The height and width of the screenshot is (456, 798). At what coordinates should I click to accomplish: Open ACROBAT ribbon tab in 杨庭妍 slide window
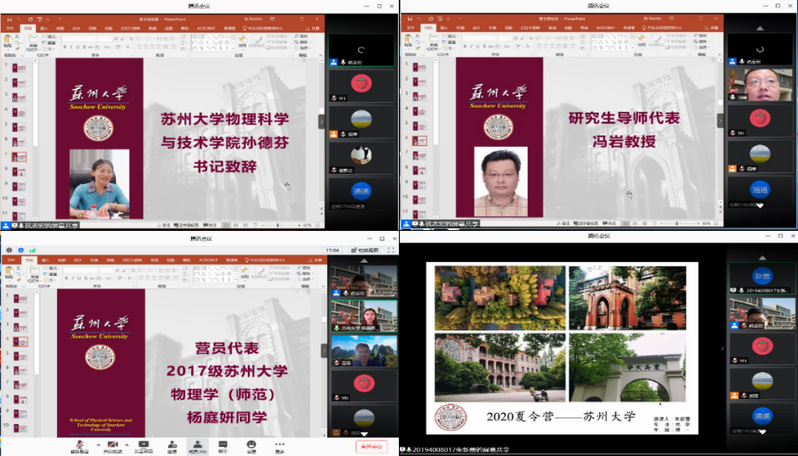(208, 260)
